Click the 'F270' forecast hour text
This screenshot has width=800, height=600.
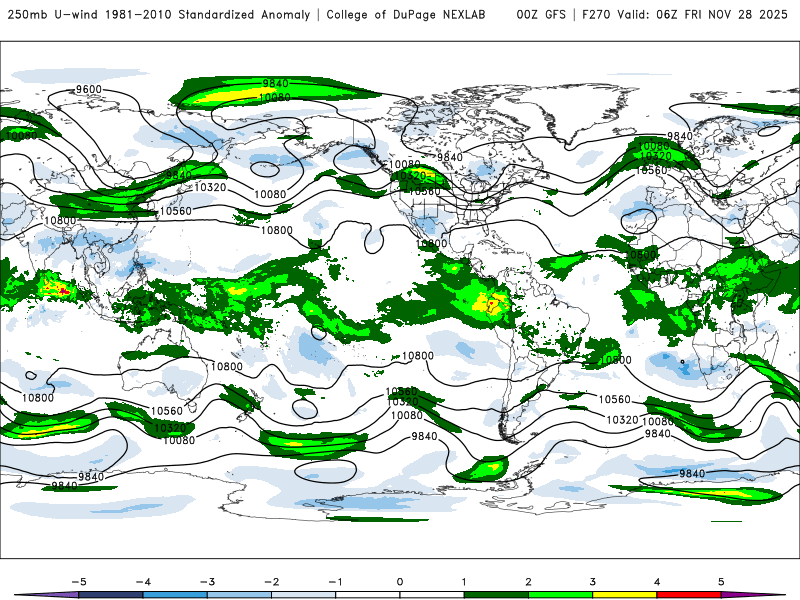click(x=596, y=14)
